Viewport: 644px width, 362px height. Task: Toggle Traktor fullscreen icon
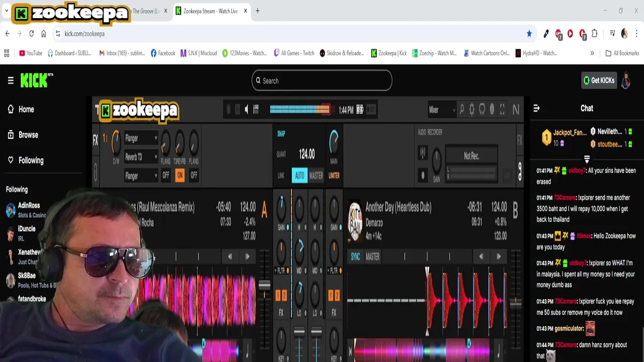tap(502, 110)
